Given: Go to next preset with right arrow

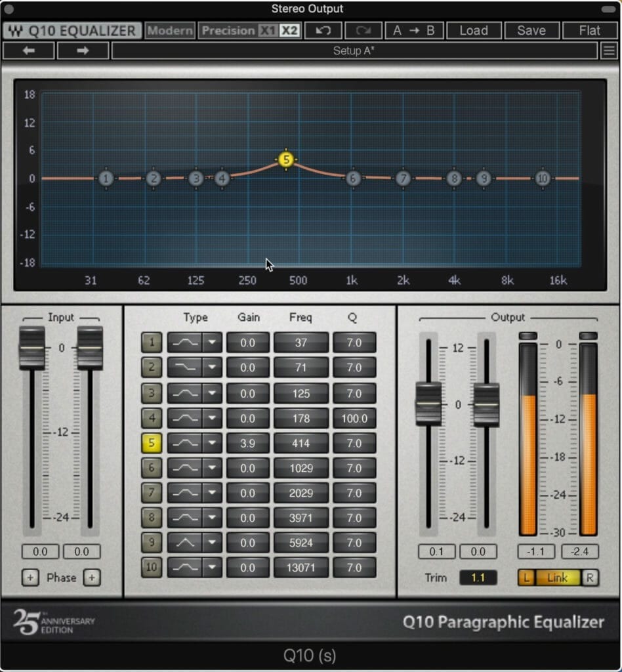Looking at the screenshot, I should pyautogui.click(x=83, y=51).
